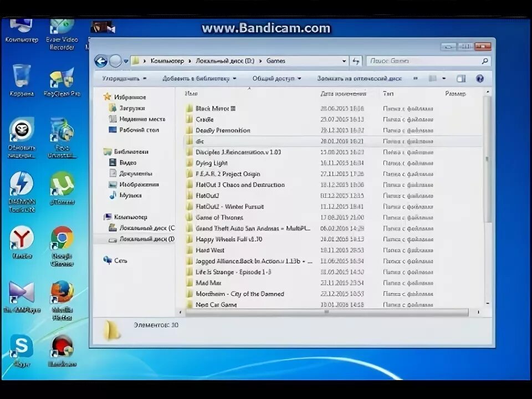The width and height of the screenshot is (532, 399).
Task: Select Life is Strange Episode folder
Action: click(x=233, y=272)
